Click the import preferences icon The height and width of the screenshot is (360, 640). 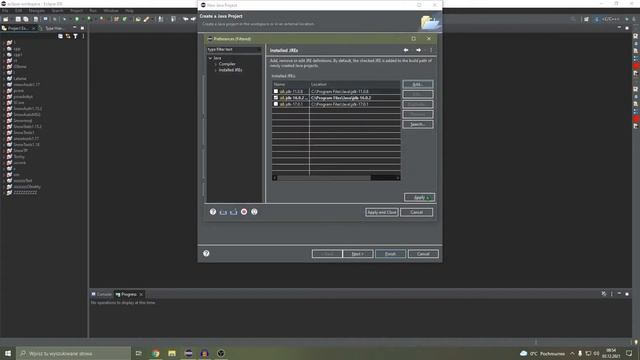click(x=223, y=212)
